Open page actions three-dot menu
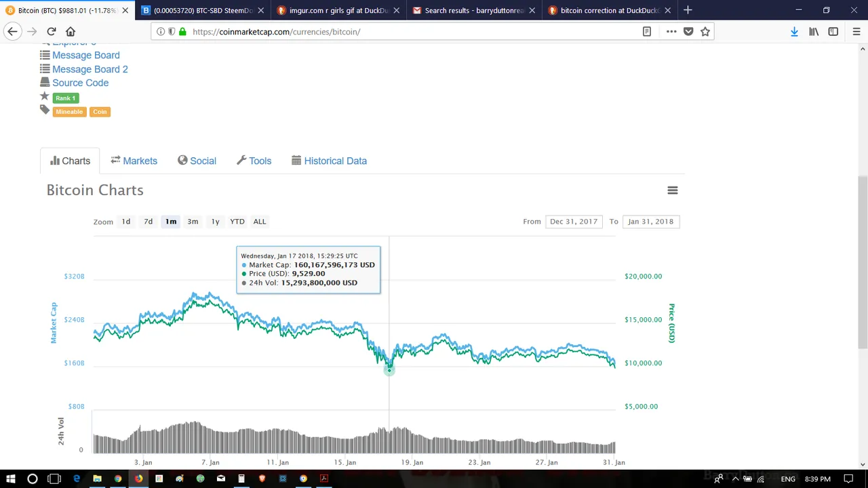This screenshot has width=868, height=488. click(x=671, y=31)
